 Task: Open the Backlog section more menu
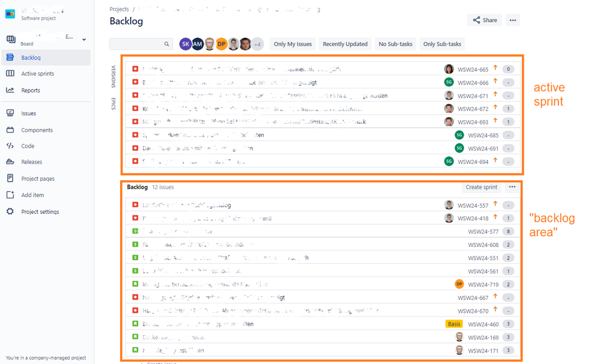point(512,187)
